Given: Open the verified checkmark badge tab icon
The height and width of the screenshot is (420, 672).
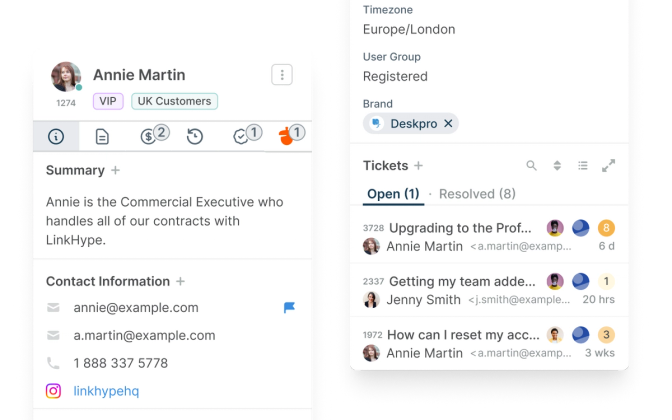Looking at the screenshot, I should tap(241, 136).
